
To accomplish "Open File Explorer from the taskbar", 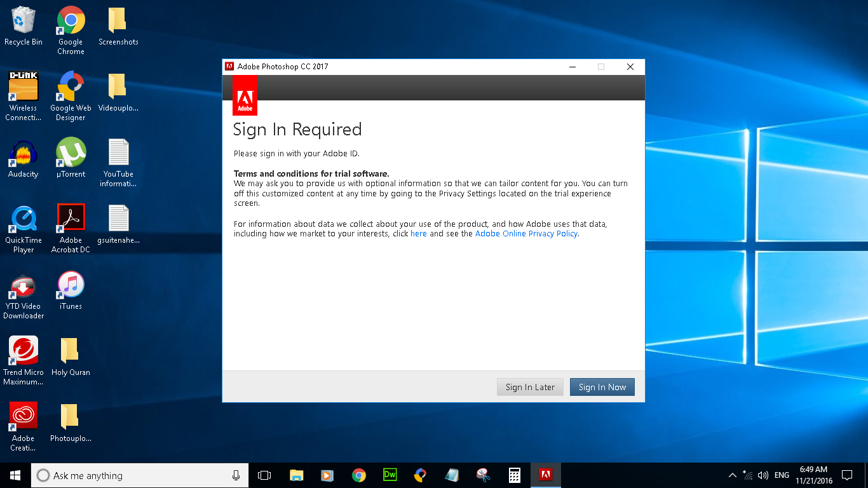I will tap(296, 475).
